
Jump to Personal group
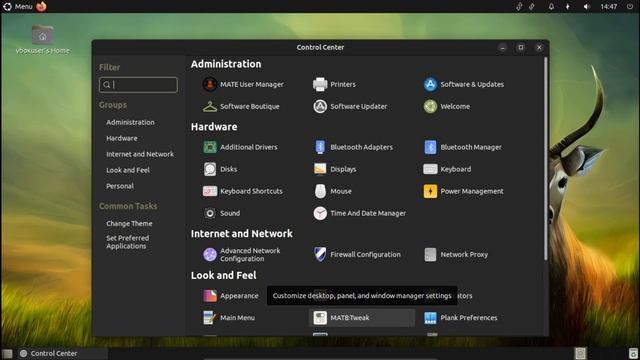click(120, 186)
